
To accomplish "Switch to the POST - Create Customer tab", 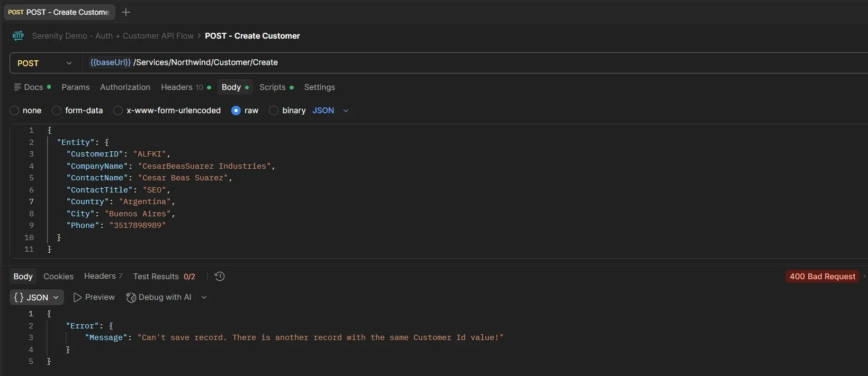I will (x=59, y=12).
